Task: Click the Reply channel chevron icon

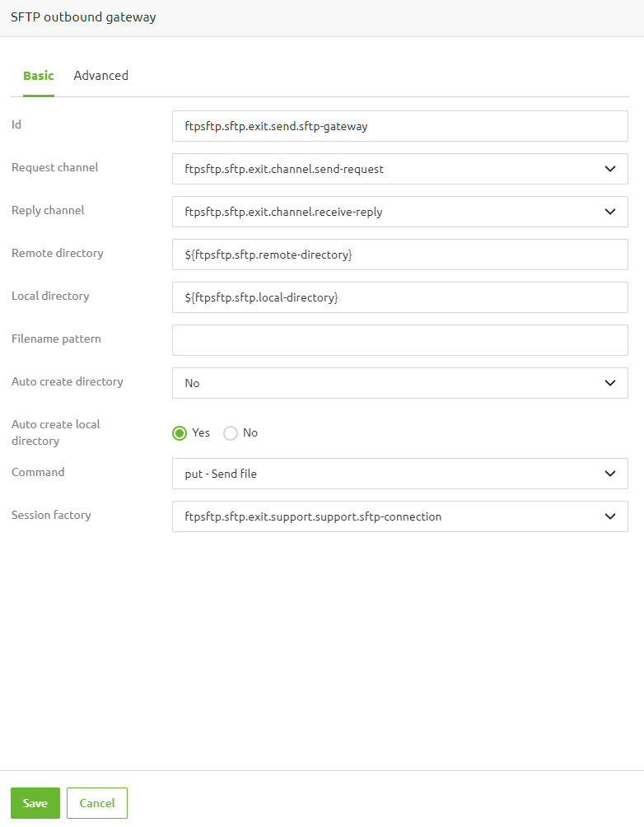Action: tap(610, 212)
